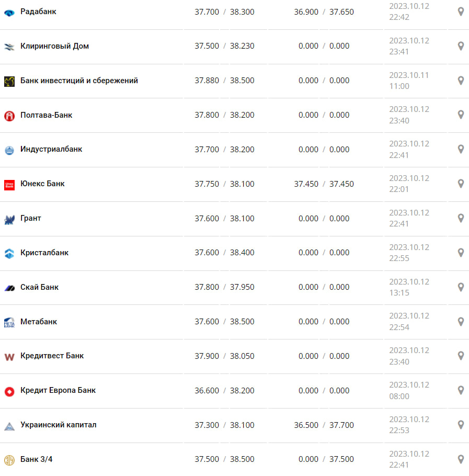The image size is (469, 476).
Task: Click the Кристалбанк logo icon
Action: [9, 254]
